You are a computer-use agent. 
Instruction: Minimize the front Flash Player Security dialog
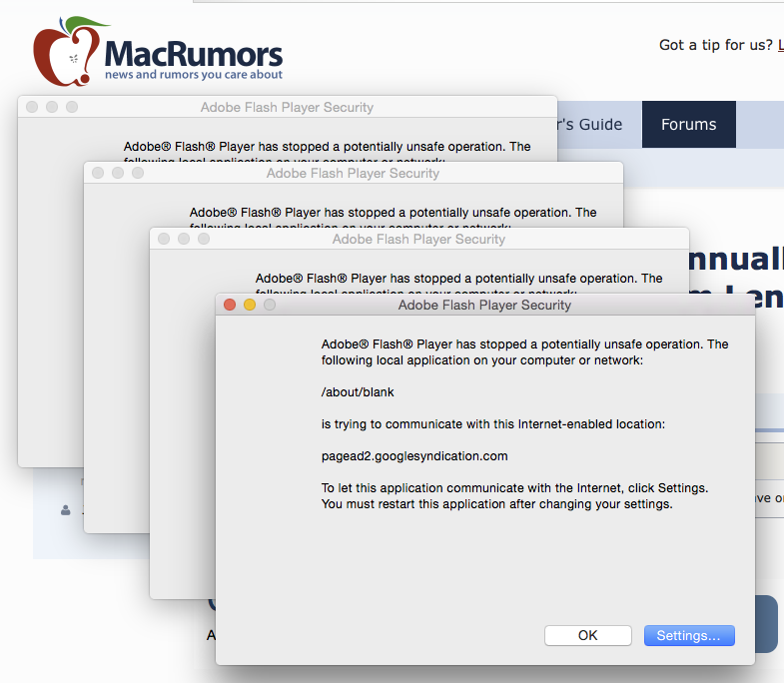(x=250, y=305)
